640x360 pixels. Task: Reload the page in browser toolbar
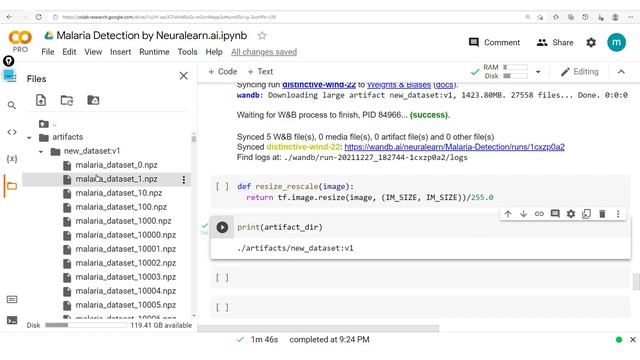tap(38, 17)
